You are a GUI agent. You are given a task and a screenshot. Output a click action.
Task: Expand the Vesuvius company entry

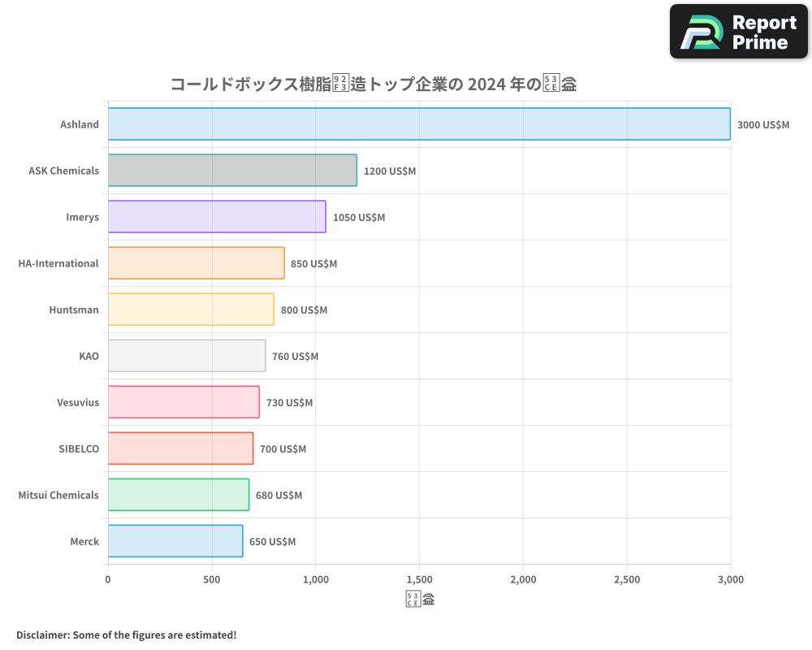pyautogui.click(x=78, y=402)
